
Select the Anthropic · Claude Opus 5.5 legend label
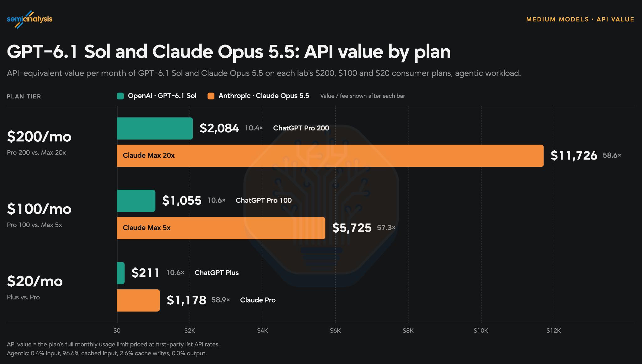264,96
